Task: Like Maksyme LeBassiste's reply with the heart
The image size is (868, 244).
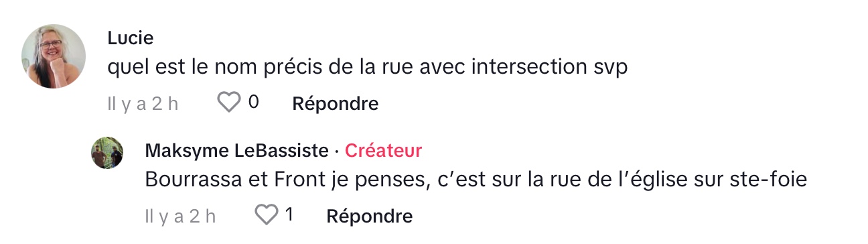Action: click(267, 215)
